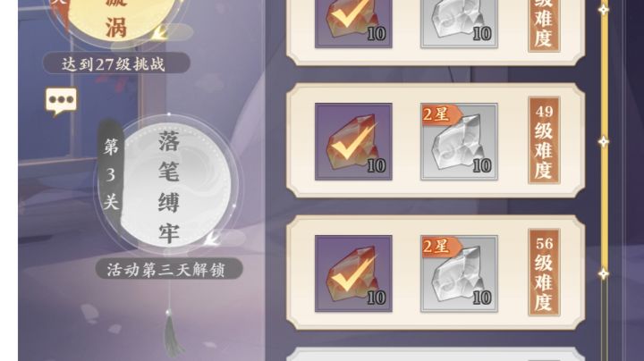Select the 56级难度 difficulty label
644x361 pixels.
click(x=544, y=273)
